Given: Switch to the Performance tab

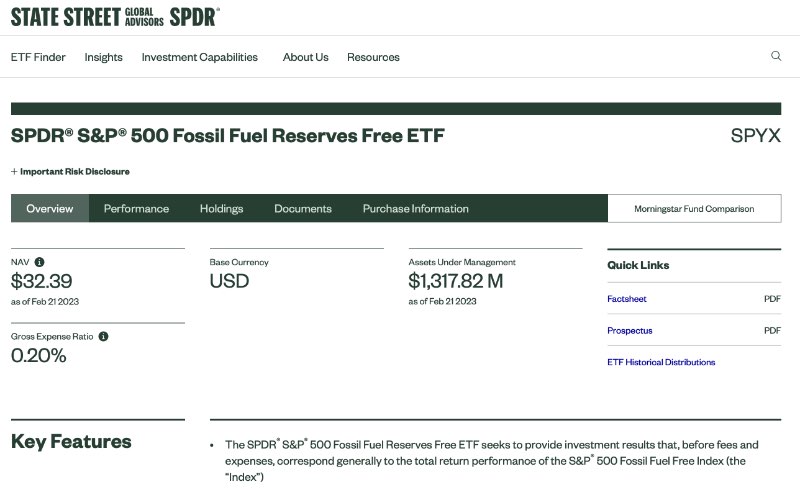Looking at the screenshot, I should coord(136,208).
